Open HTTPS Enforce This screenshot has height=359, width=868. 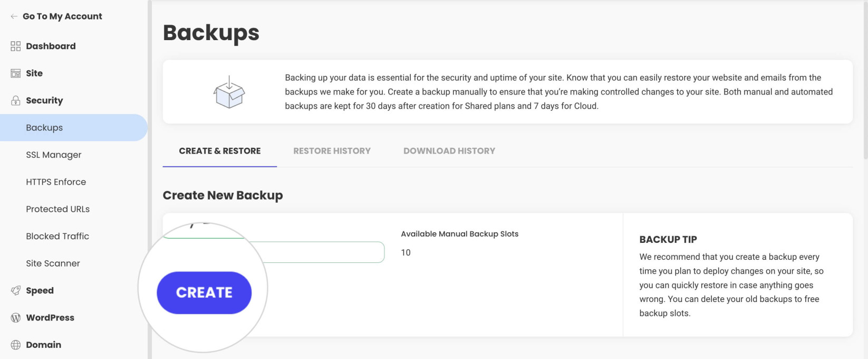[56, 182]
